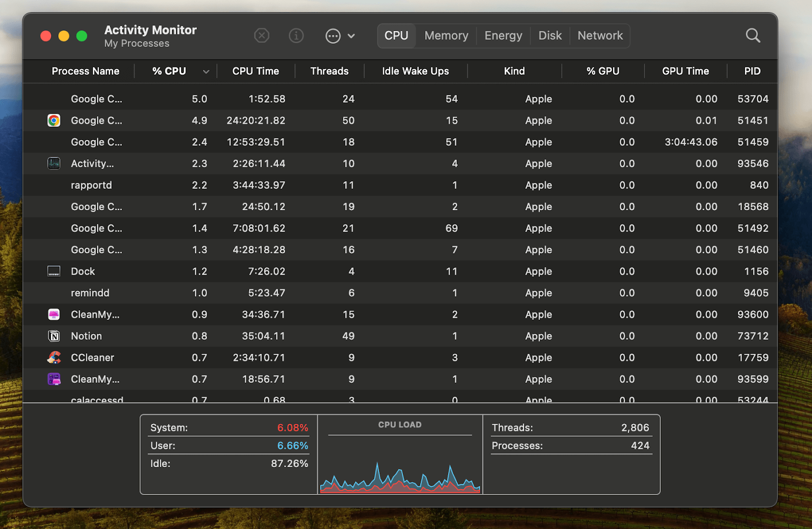Switch to the Energy tab

point(503,36)
